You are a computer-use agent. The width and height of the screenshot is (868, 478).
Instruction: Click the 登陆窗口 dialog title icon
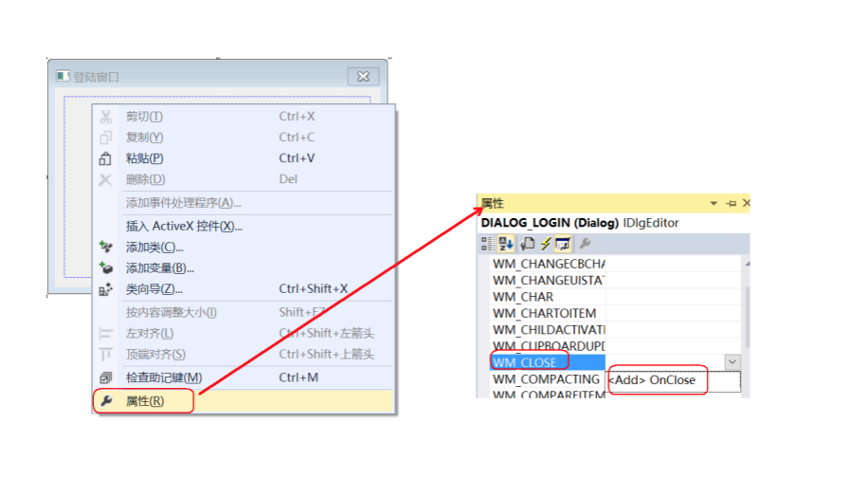click(x=63, y=76)
